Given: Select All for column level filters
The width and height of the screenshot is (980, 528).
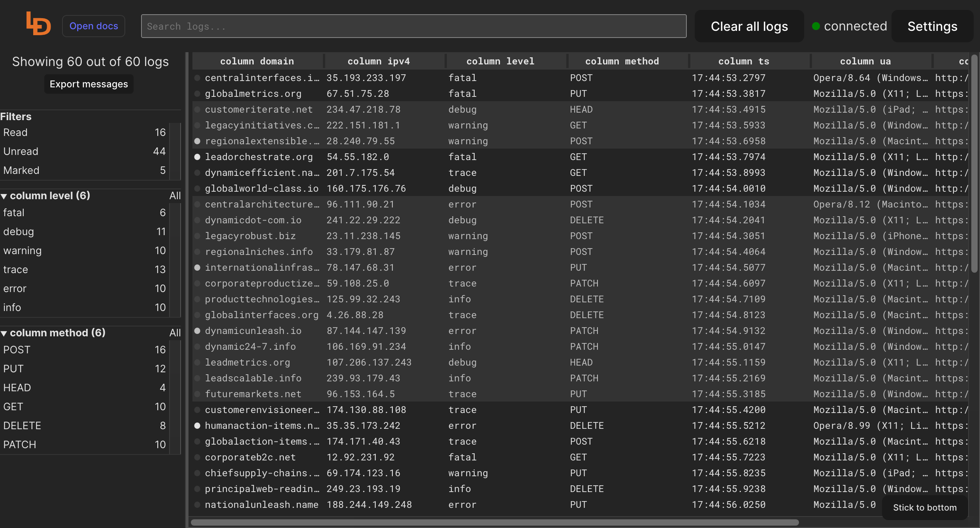Looking at the screenshot, I should pos(175,196).
